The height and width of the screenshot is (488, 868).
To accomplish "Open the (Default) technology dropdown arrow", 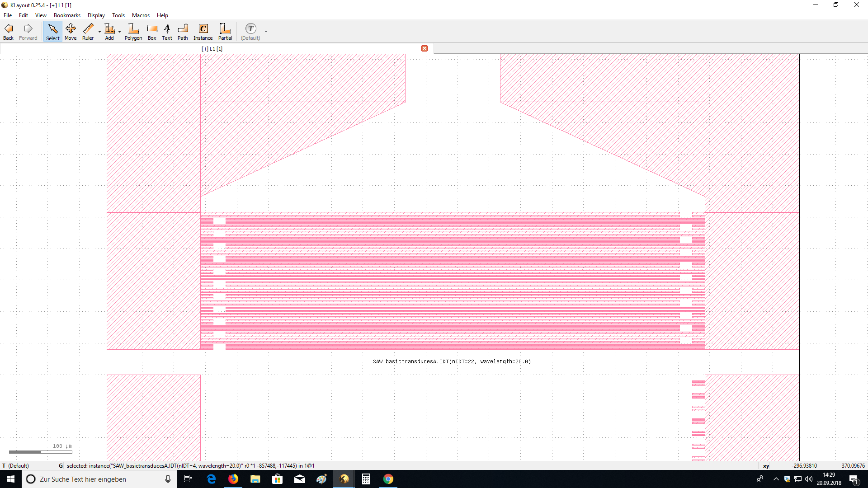I will click(x=266, y=32).
